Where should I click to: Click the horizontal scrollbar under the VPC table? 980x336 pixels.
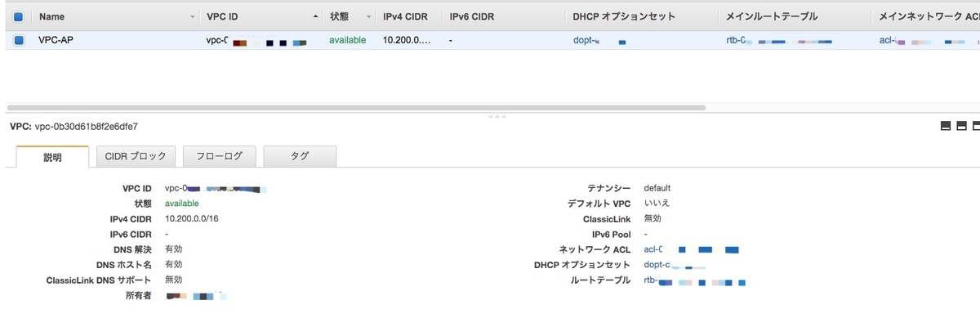point(356,107)
